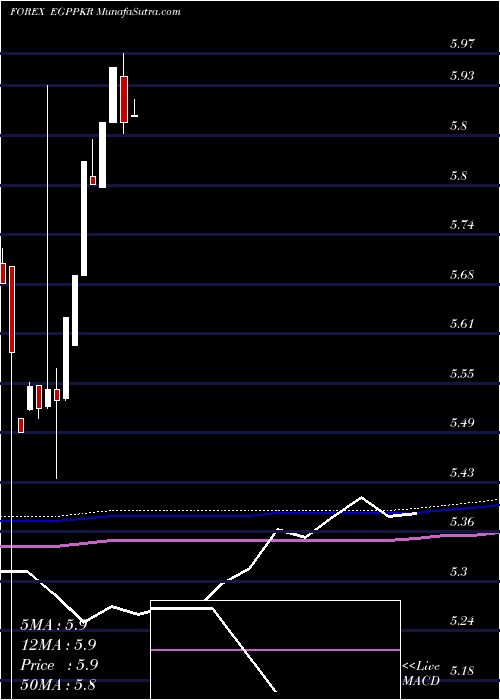Click the 50MA : 5.8 legend entry
The height and width of the screenshot is (700, 500).
coord(59,685)
